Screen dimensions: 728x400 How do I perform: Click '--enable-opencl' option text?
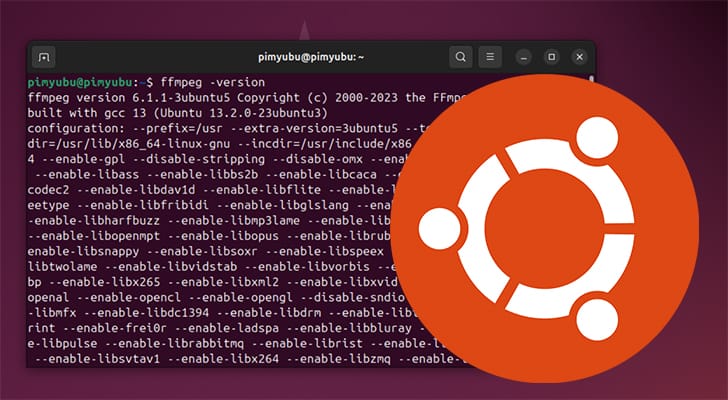pyautogui.click(x=129, y=297)
